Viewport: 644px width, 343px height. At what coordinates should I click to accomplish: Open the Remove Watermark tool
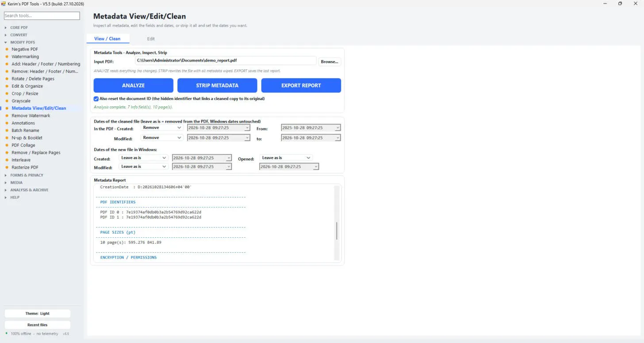pyautogui.click(x=31, y=116)
